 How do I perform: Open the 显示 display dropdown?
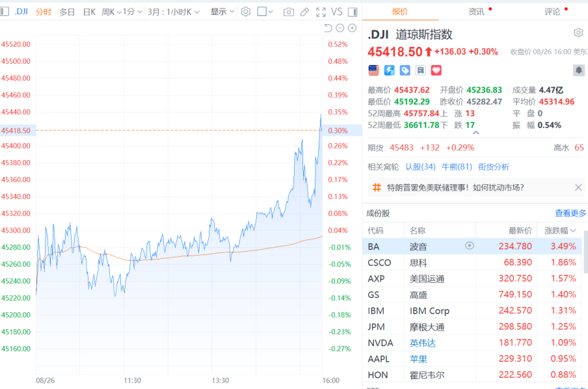click(222, 12)
